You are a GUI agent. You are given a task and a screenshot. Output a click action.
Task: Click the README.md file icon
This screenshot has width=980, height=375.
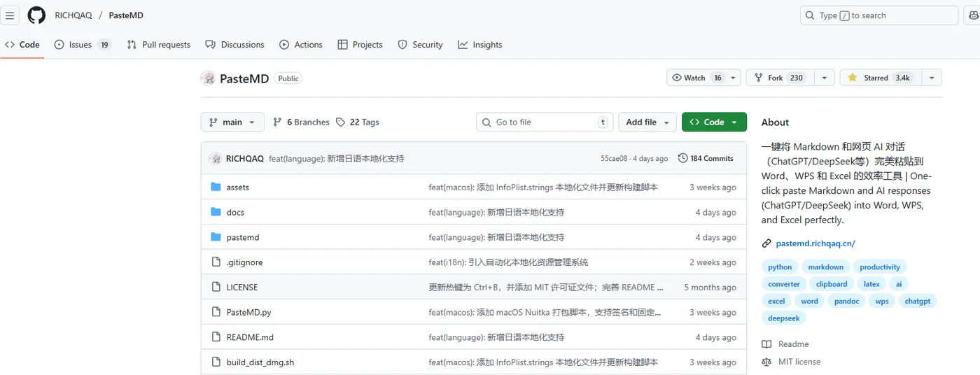(216, 337)
